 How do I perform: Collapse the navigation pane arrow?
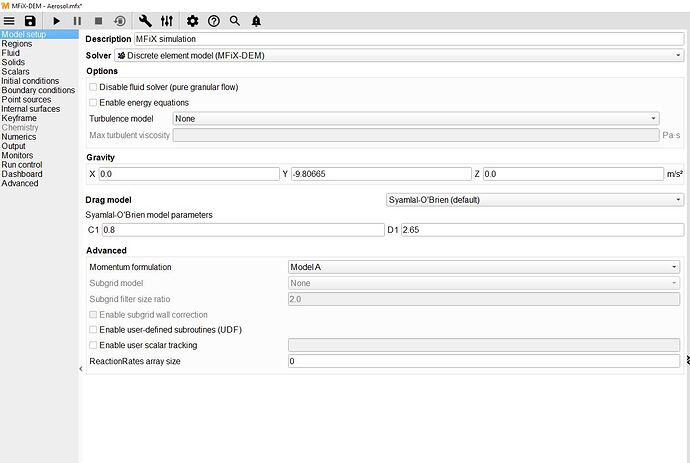pyautogui.click(x=81, y=369)
